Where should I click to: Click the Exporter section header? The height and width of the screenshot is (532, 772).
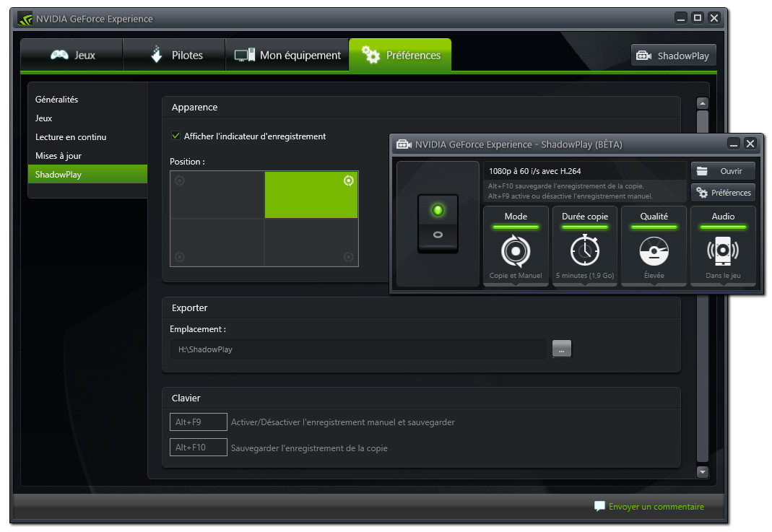pos(189,308)
